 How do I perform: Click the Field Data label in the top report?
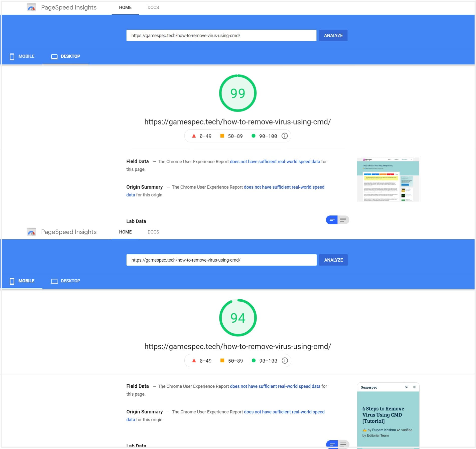pyautogui.click(x=138, y=162)
